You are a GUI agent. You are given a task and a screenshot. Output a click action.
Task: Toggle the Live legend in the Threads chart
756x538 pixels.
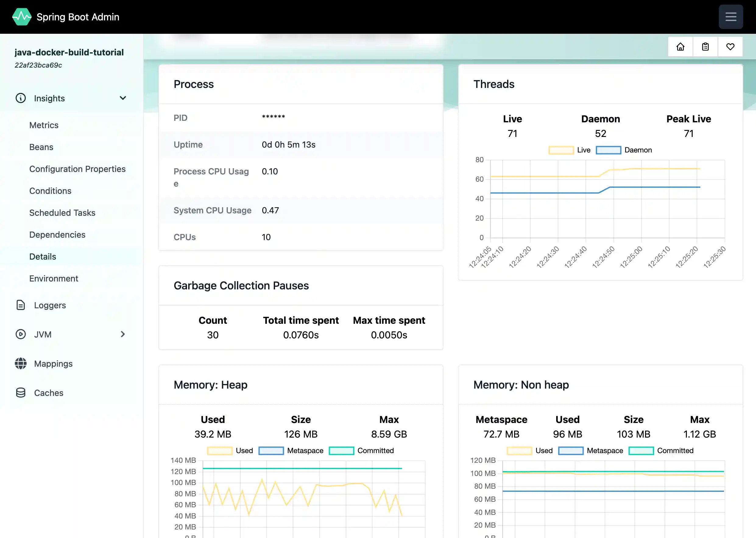point(561,150)
